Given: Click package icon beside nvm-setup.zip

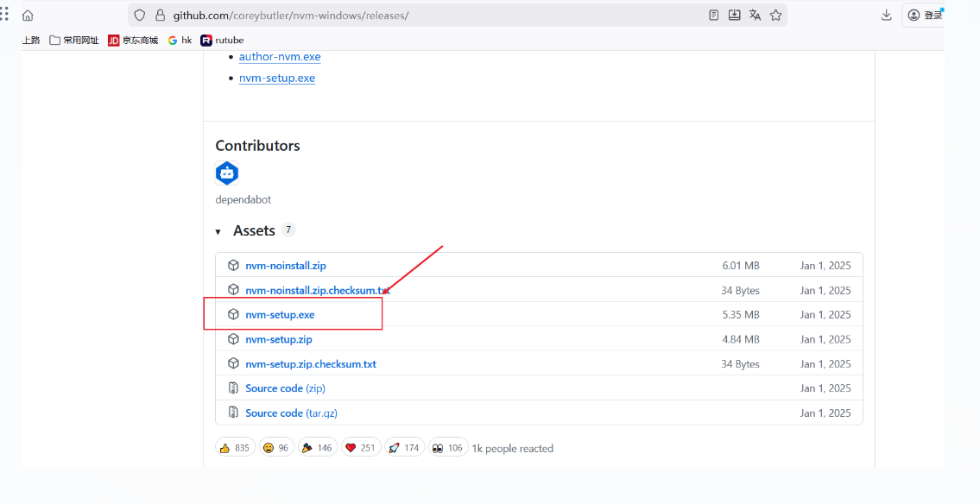Looking at the screenshot, I should tap(233, 339).
